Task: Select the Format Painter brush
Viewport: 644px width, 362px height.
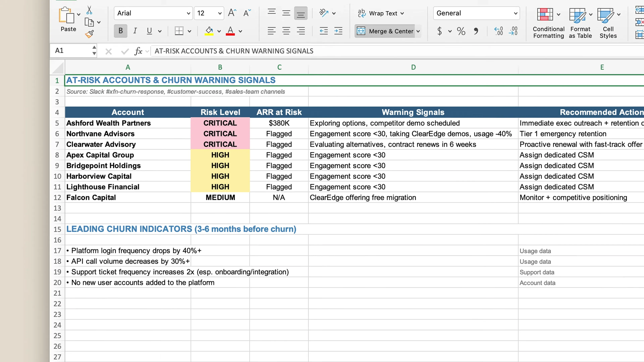Action: coord(89,34)
